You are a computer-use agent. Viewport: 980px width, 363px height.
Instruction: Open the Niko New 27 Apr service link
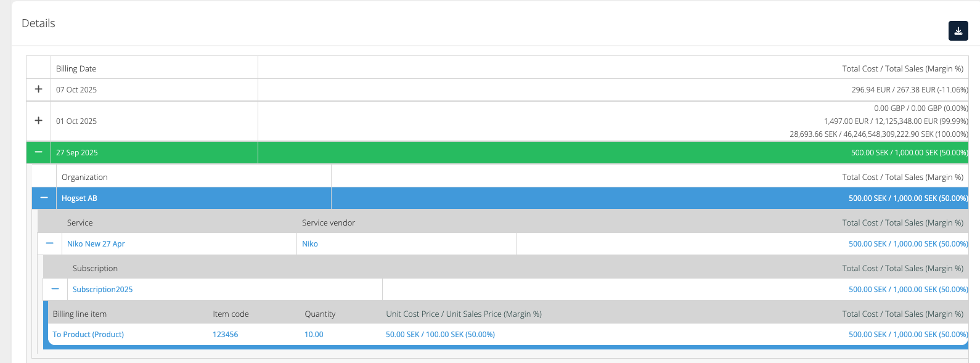point(96,244)
